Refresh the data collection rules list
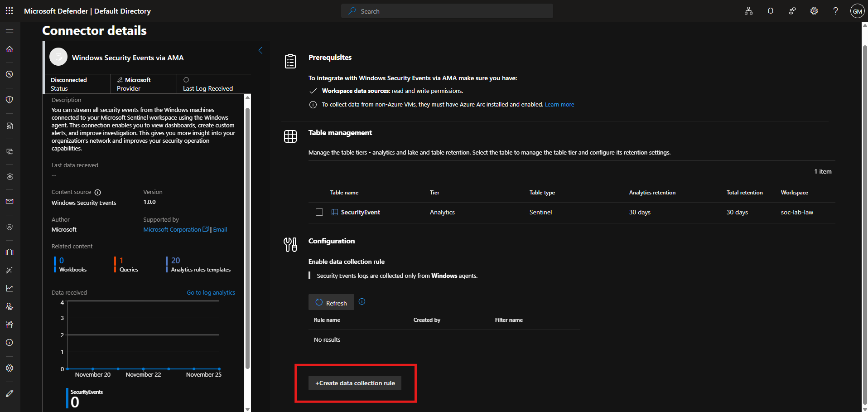The width and height of the screenshot is (868, 412). 331,302
